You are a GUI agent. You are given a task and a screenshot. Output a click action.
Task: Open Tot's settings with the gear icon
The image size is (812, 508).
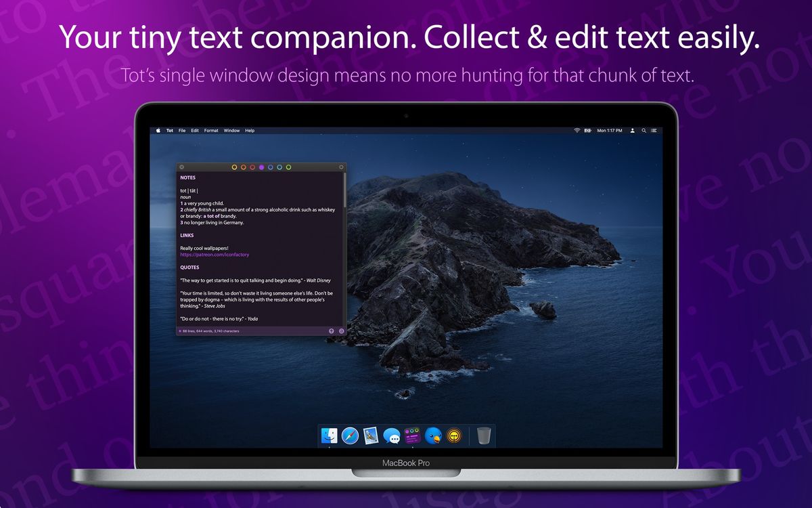pyautogui.click(x=342, y=167)
